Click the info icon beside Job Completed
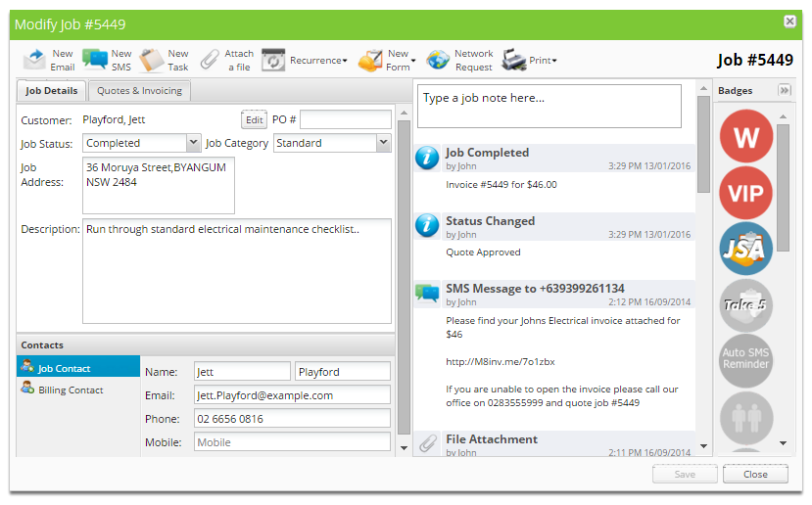812x505 pixels. click(427, 158)
